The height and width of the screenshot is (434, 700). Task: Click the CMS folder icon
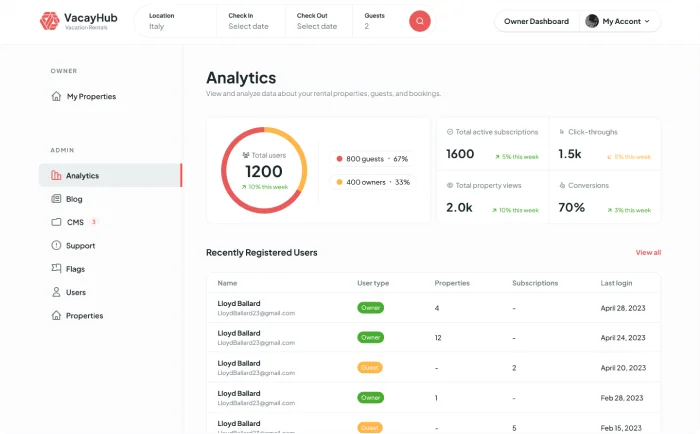click(x=56, y=222)
